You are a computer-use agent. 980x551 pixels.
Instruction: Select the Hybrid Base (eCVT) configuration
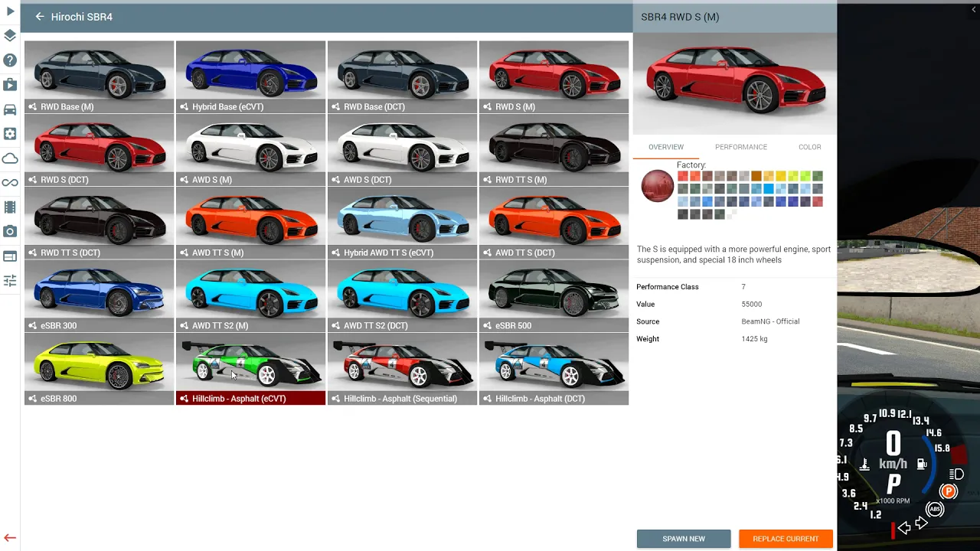[250, 77]
